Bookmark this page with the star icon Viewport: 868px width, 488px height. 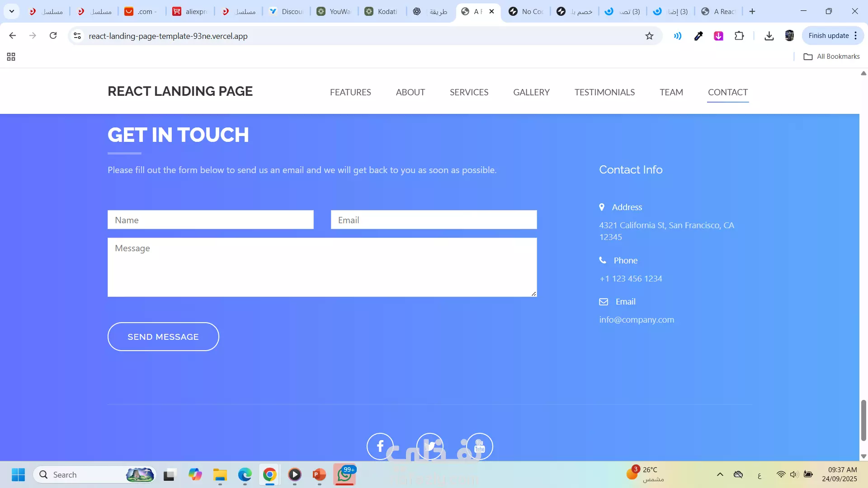pos(649,36)
